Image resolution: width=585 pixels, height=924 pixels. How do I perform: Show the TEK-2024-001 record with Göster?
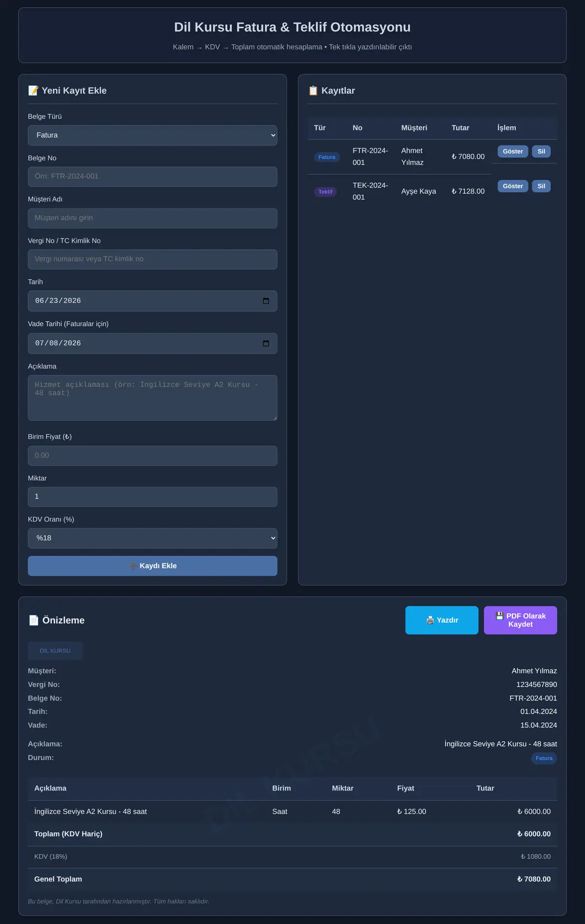(513, 186)
